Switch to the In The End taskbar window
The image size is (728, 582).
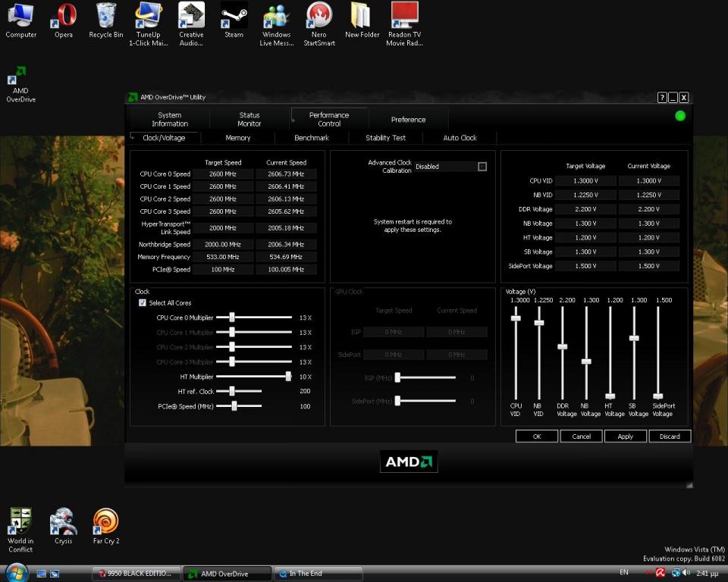(318, 574)
